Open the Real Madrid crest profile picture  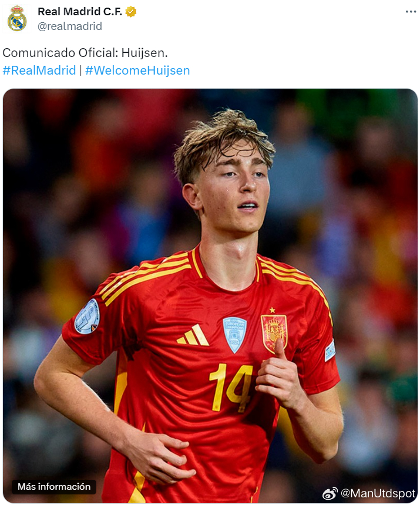point(17,19)
